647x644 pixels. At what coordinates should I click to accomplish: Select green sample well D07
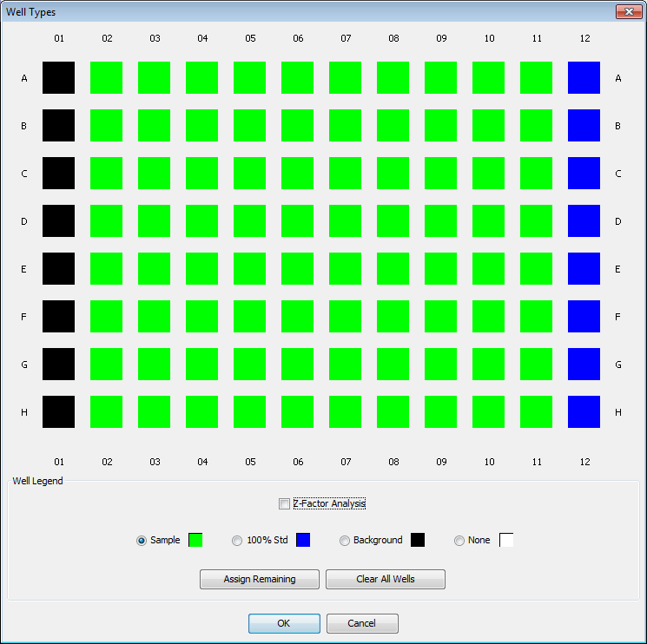click(346, 221)
